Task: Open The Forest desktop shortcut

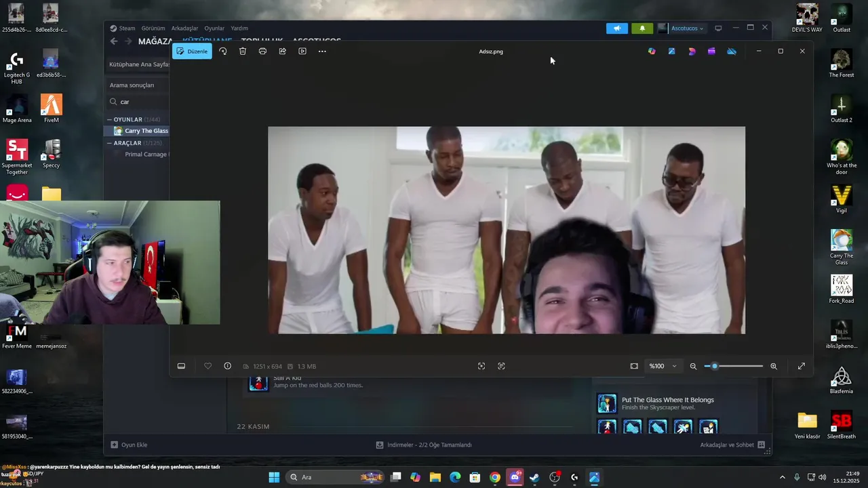Action: click(842, 64)
